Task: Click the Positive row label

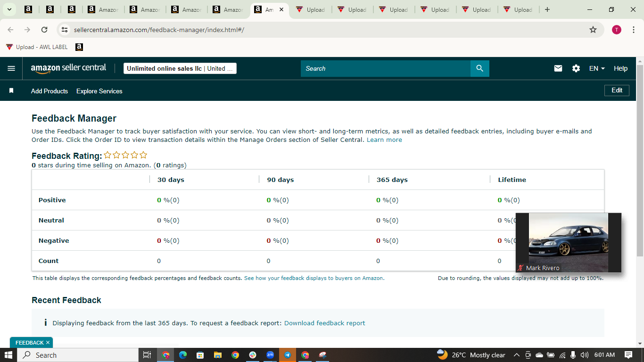Action: tap(52, 200)
